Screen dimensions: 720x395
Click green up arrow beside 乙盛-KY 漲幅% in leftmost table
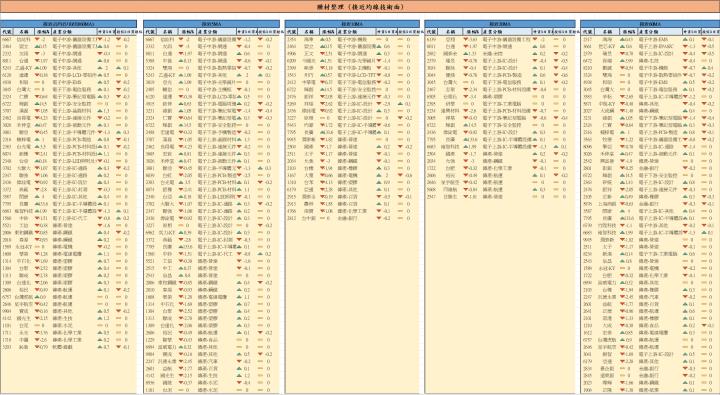point(38,68)
